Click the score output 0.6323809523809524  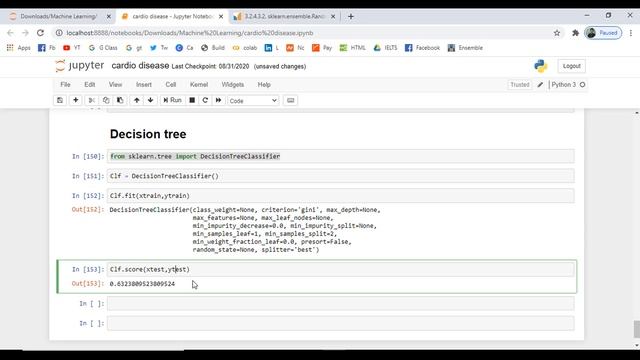(142, 284)
